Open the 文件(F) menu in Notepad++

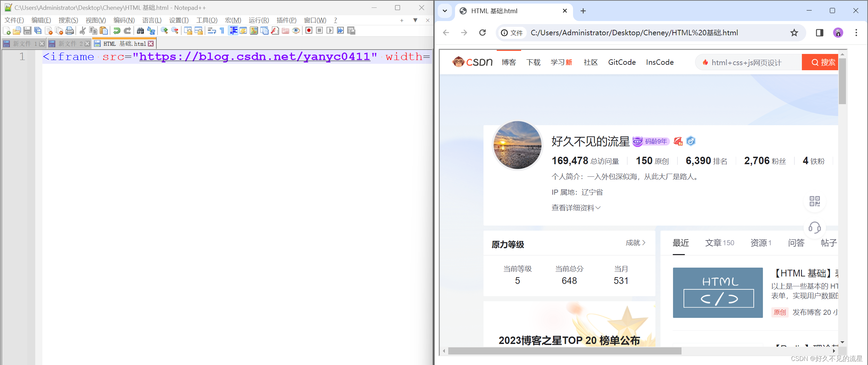click(x=14, y=20)
